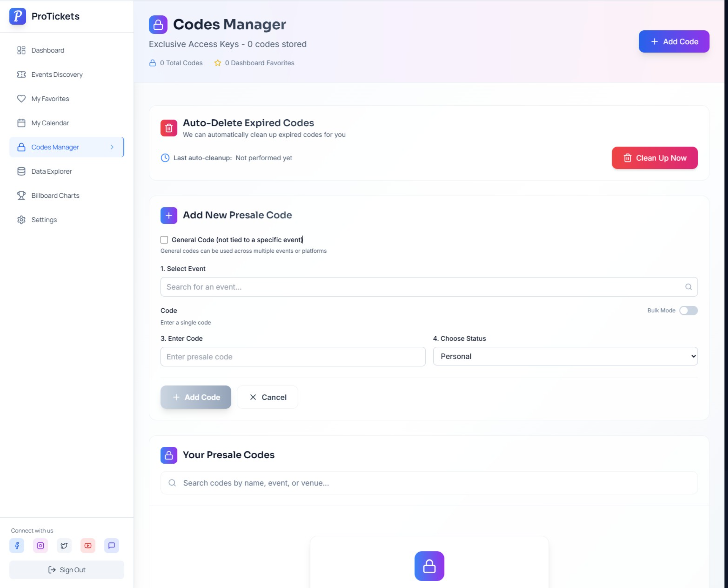The width and height of the screenshot is (728, 588).
Task: Click 'Exclusive Access Keys - 0 codes stored' subtitle
Action: 227,44
